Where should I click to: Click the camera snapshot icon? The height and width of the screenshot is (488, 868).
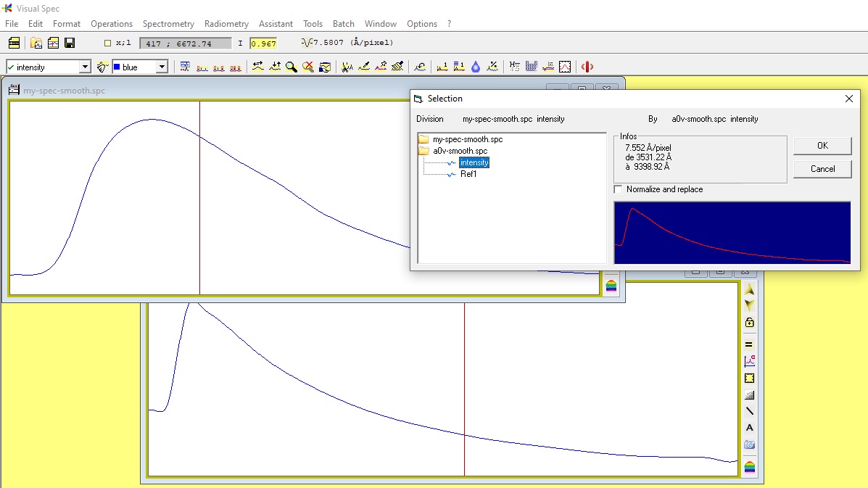[x=750, y=444]
